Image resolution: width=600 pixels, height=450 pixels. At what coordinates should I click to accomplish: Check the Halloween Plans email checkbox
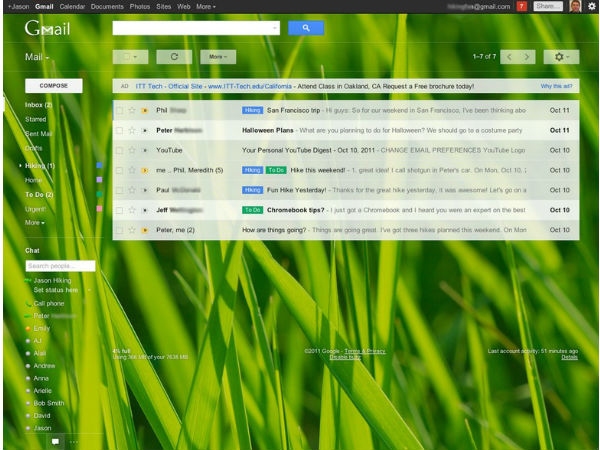tap(119, 130)
